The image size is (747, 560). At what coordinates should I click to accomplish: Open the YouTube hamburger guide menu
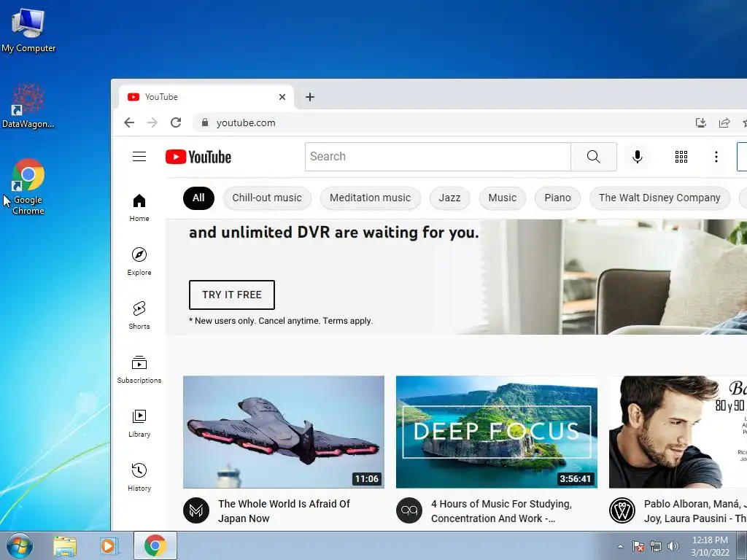pos(139,157)
